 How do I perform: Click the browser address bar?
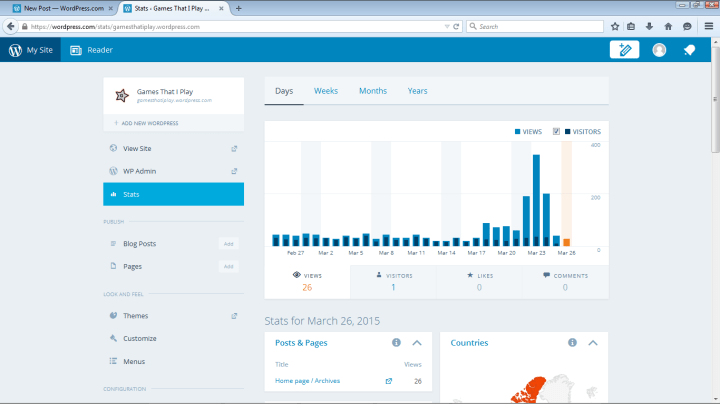pos(234,27)
